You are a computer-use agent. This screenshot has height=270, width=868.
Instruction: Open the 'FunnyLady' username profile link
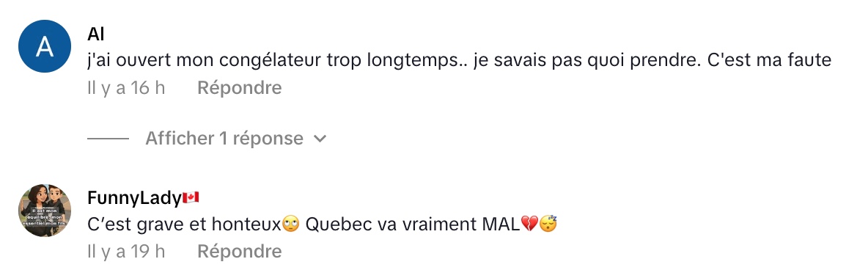pos(134,198)
